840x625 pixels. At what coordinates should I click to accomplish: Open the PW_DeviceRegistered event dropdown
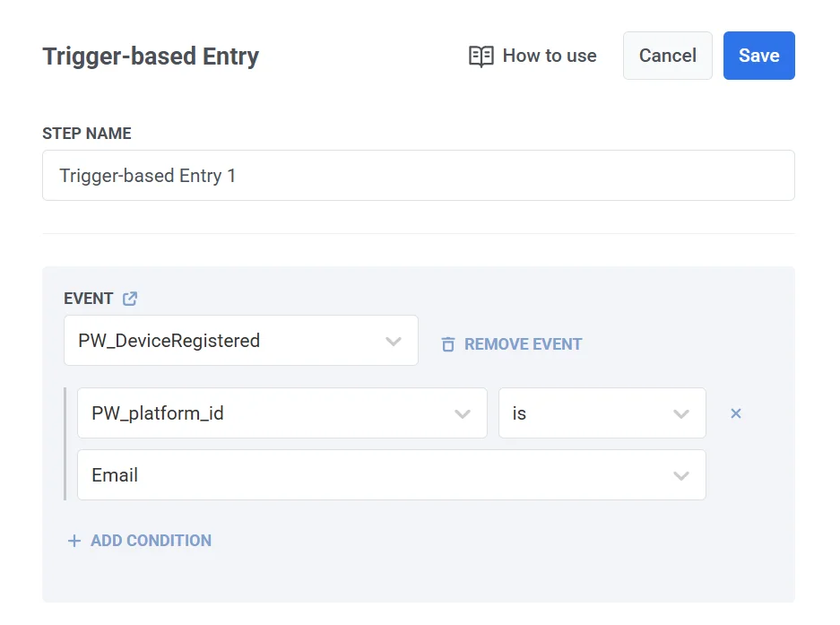240,341
